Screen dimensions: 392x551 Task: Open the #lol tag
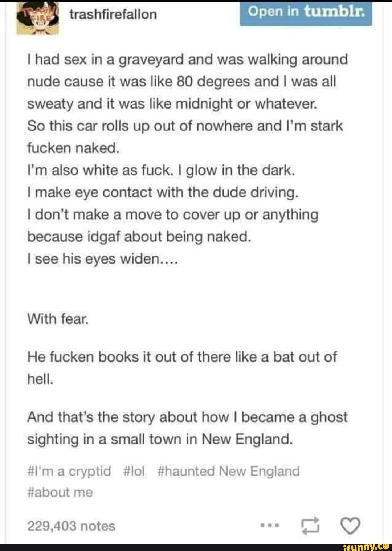point(134,471)
